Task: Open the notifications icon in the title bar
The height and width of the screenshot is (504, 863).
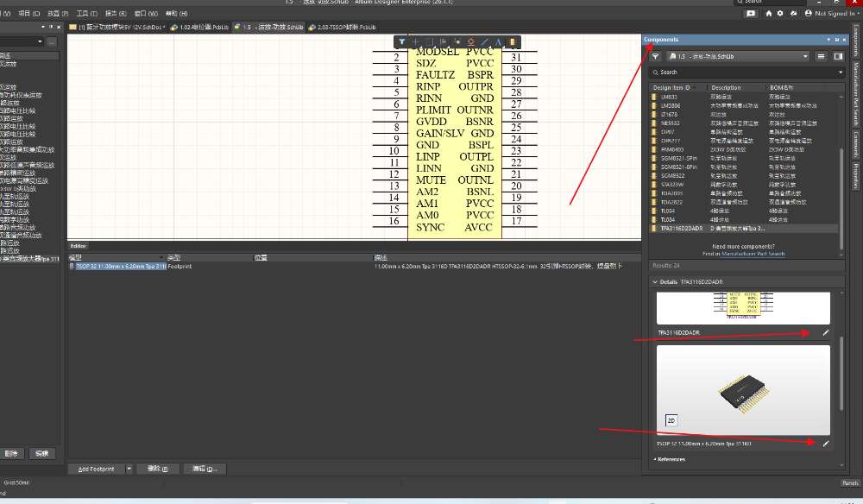Action: [x=751, y=13]
